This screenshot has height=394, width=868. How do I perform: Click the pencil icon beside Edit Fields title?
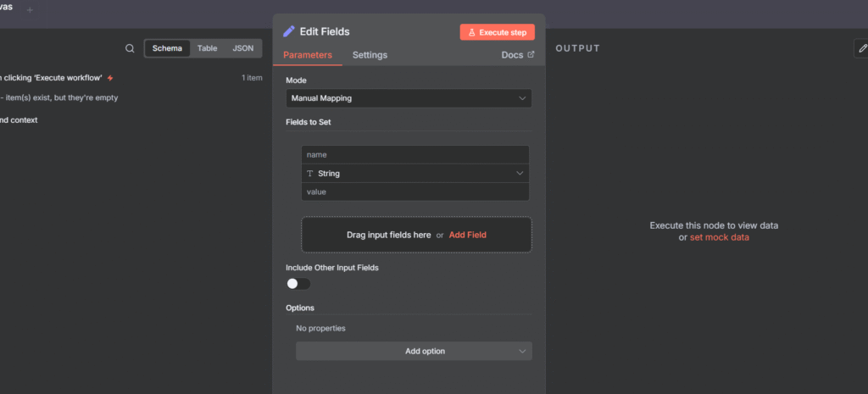(290, 31)
